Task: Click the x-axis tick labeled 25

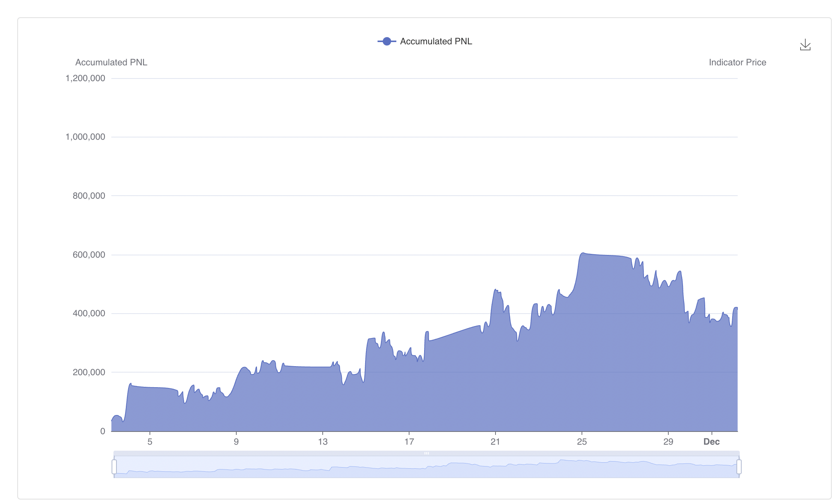Action: [x=582, y=442]
